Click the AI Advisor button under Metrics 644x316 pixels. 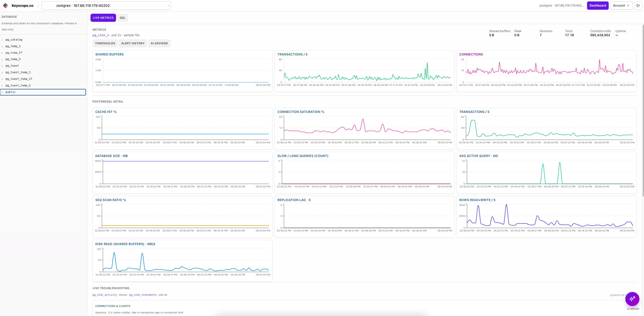pyautogui.click(x=159, y=43)
